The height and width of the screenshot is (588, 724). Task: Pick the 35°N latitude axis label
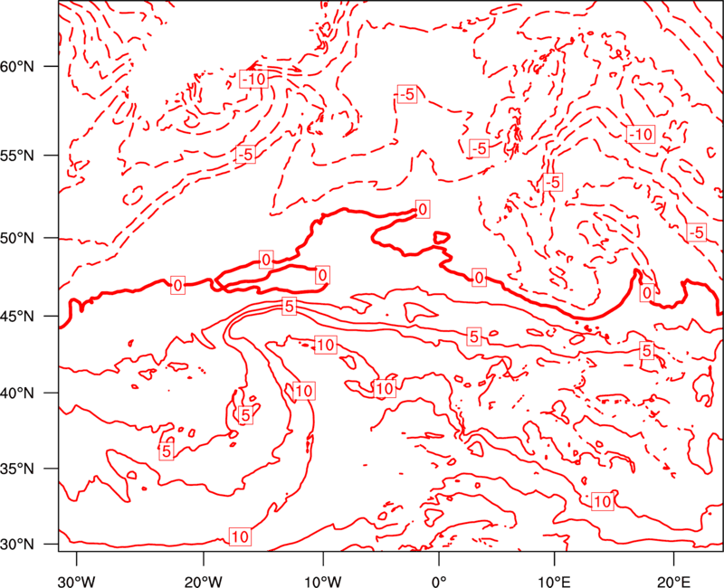(17, 469)
